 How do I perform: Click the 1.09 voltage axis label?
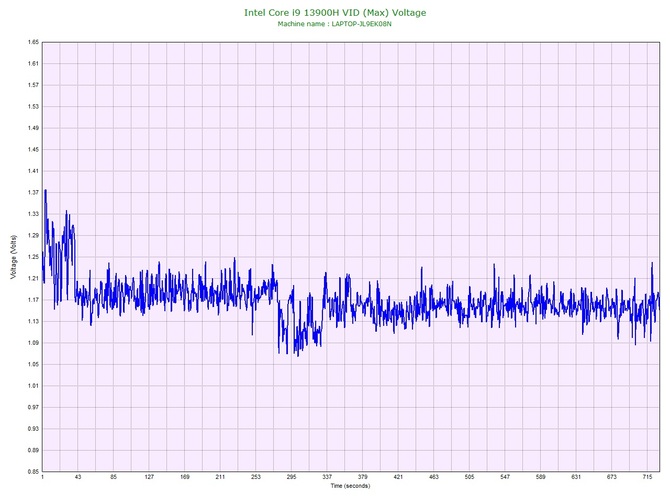click(33, 343)
